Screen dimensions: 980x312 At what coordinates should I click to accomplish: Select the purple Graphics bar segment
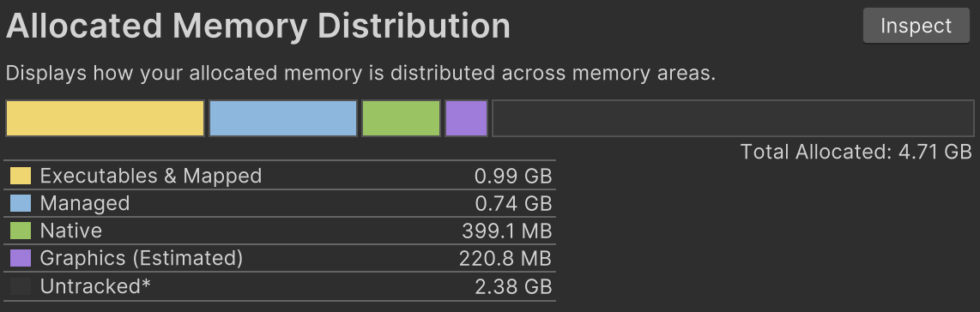(x=466, y=118)
